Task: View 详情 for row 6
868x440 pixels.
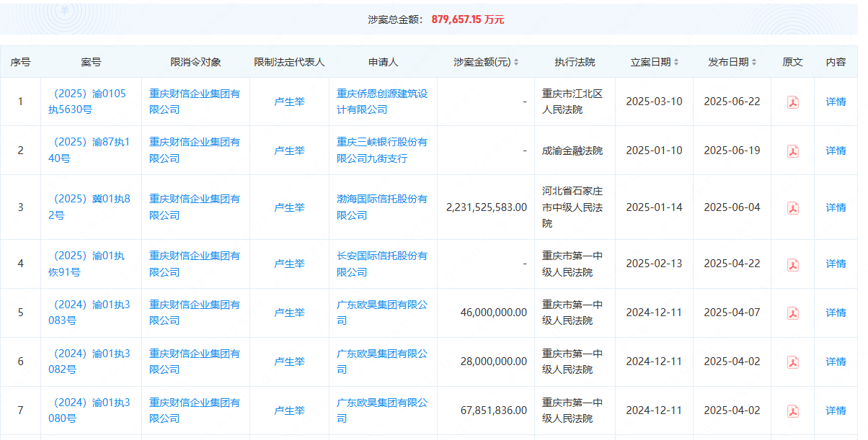Action: click(836, 362)
